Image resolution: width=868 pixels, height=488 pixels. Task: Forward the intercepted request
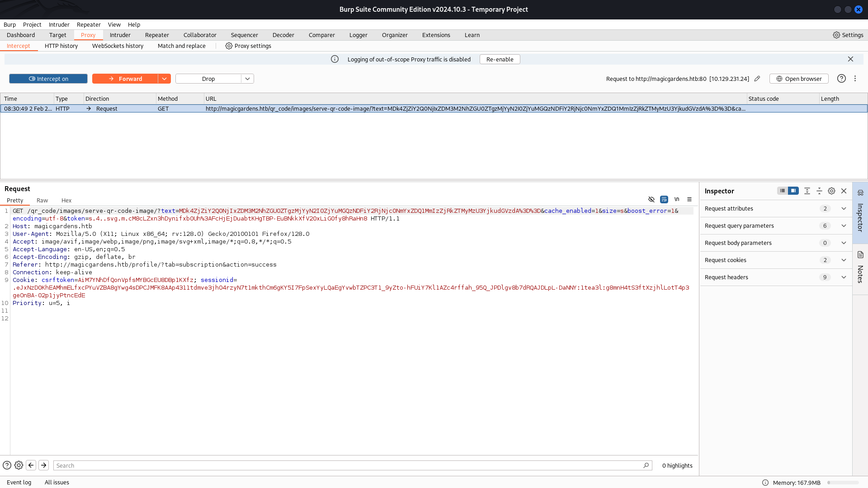[x=125, y=79]
